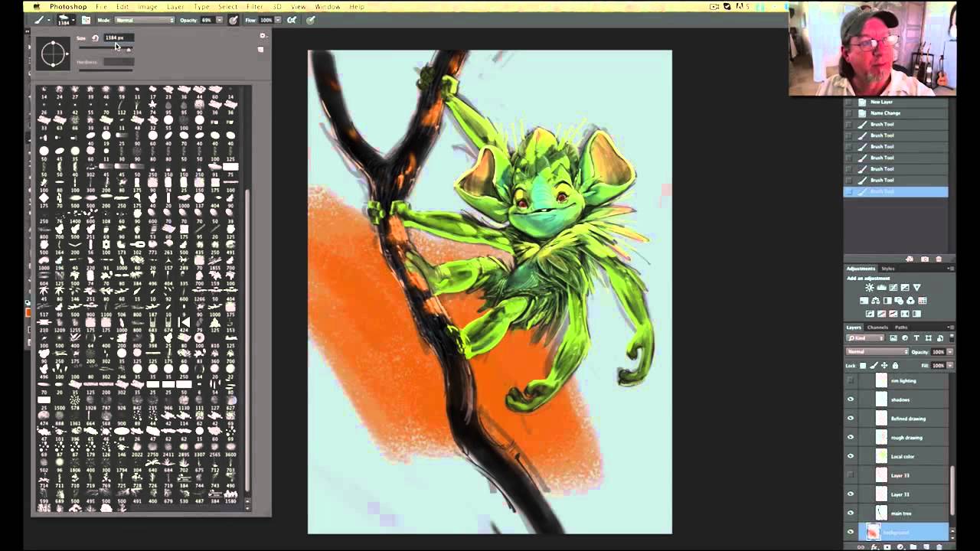Add Color Lookup adjustment
The height and width of the screenshot is (551, 980).
[923, 301]
